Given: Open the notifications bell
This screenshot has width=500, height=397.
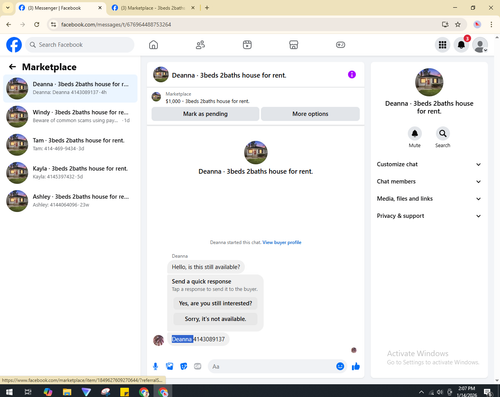Looking at the screenshot, I should pyautogui.click(x=461, y=45).
